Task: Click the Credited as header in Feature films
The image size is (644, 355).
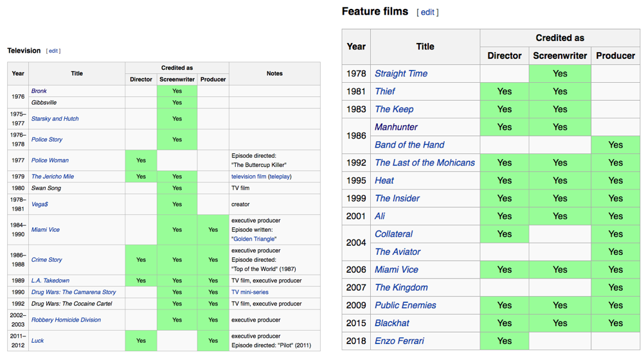Action: click(560, 38)
